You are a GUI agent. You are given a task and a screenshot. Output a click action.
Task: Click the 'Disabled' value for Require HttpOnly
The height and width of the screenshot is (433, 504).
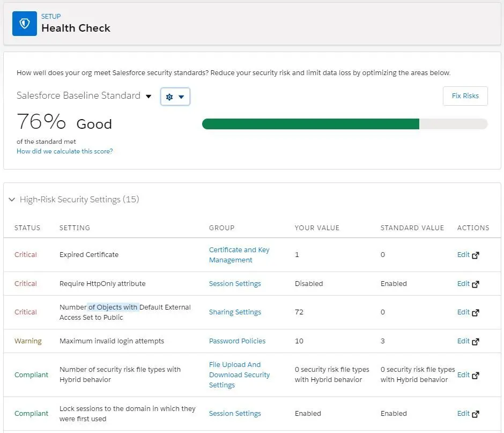click(x=309, y=283)
